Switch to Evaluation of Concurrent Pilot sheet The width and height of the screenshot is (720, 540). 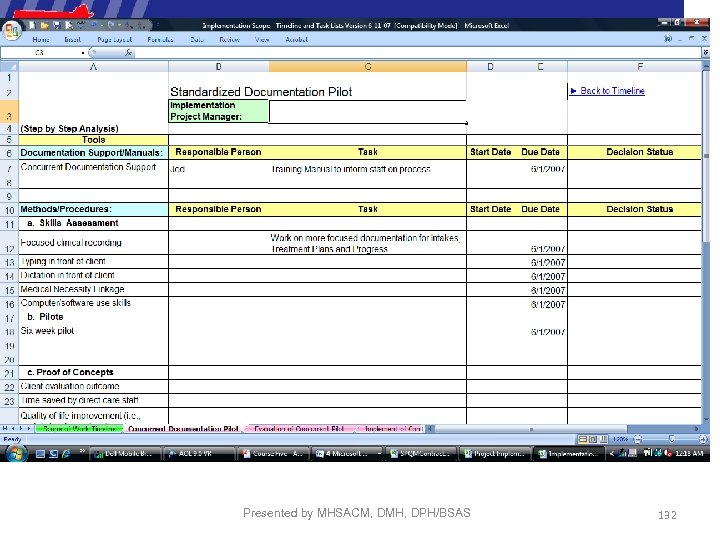pos(299,428)
